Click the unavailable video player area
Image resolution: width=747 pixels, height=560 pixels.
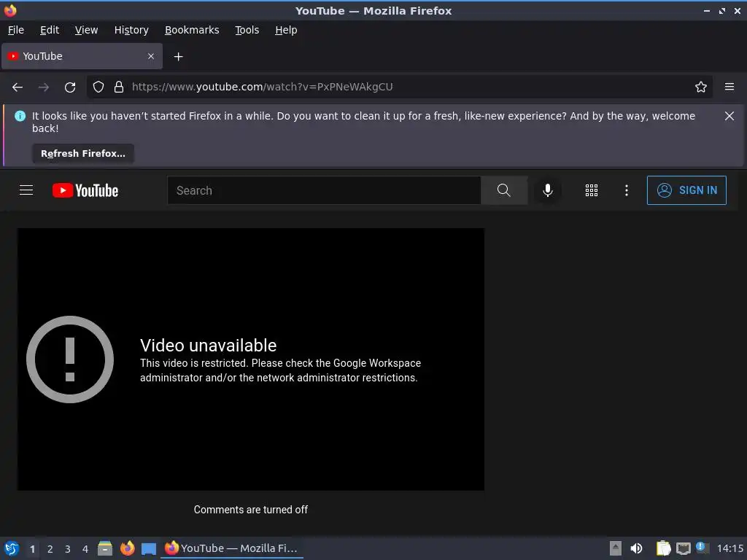point(251,359)
